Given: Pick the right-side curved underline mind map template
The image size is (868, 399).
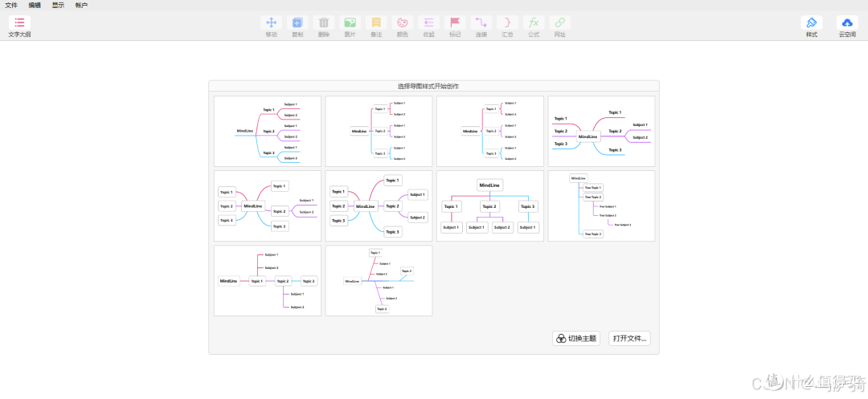Looking at the screenshot, I should coord(268,131).
